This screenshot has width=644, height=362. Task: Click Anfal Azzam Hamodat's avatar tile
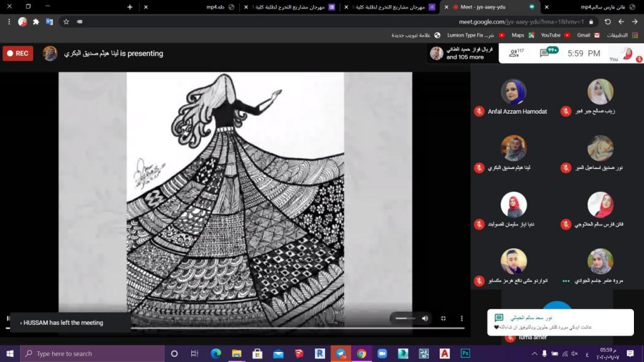coord(513,92)
